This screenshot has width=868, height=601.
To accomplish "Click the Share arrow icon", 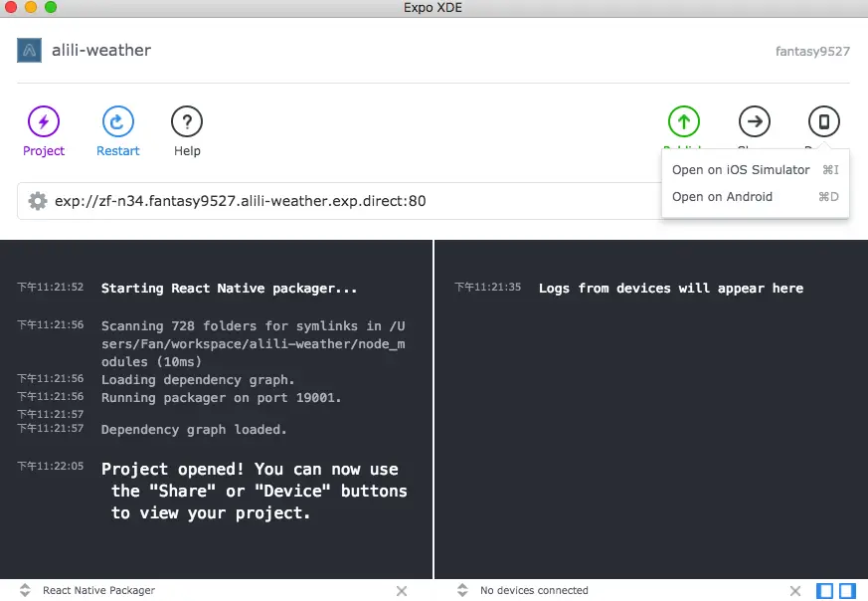I will pos(755,121).
